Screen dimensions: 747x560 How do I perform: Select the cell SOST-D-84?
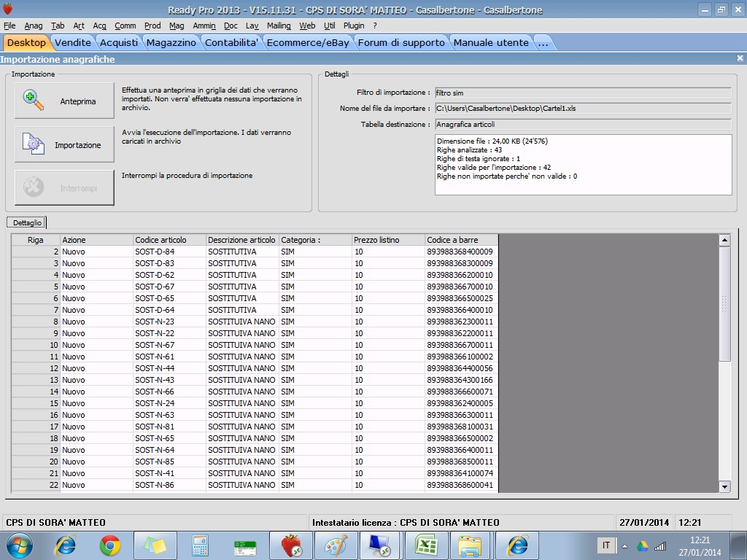(169, 252)
